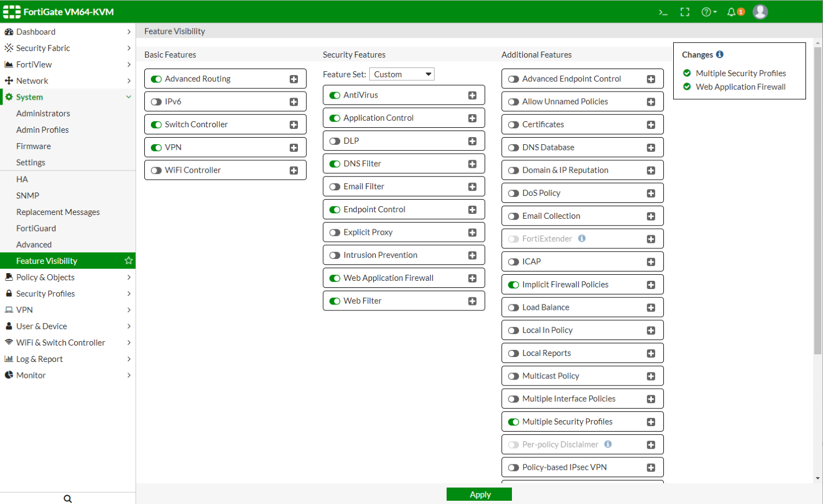
Task: Turn off the Implicit Firewall Policies toggle
Action: click(514, 285)
